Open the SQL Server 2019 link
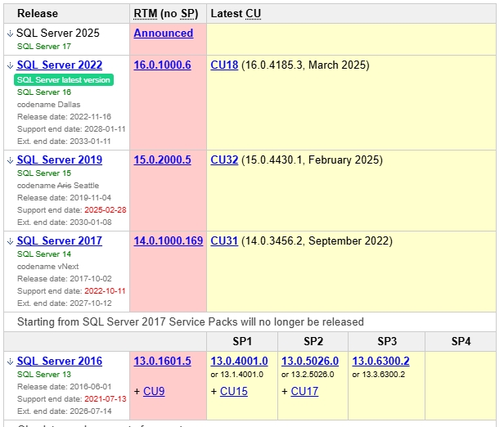 (x=60, y=160)
